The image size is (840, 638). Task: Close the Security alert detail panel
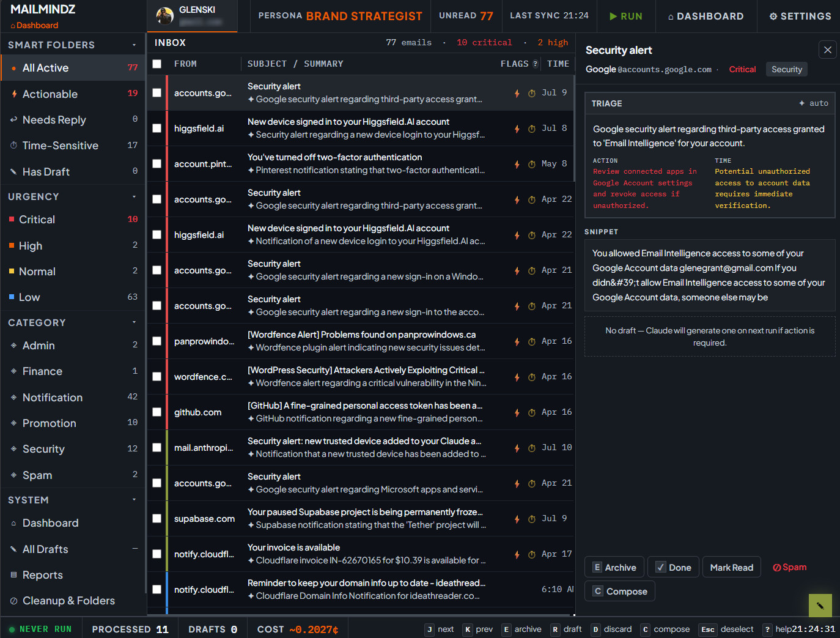[828, 50]
